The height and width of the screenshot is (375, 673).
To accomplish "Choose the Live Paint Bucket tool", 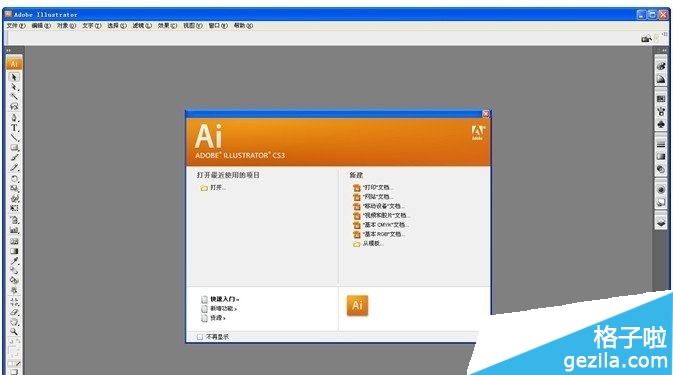I will (14, 281).
